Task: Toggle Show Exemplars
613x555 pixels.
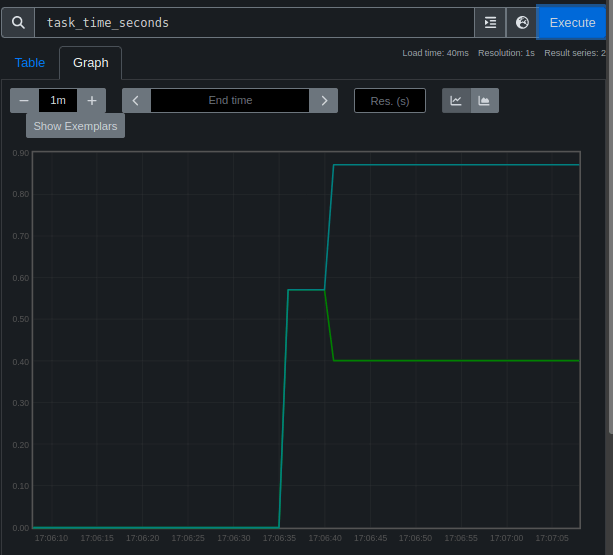Action: click(x=75, y=126)
